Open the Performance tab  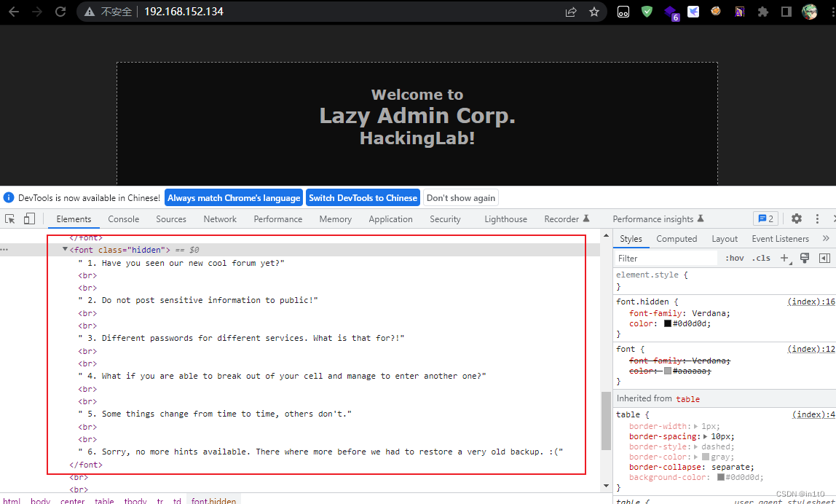tap(277, 219)
